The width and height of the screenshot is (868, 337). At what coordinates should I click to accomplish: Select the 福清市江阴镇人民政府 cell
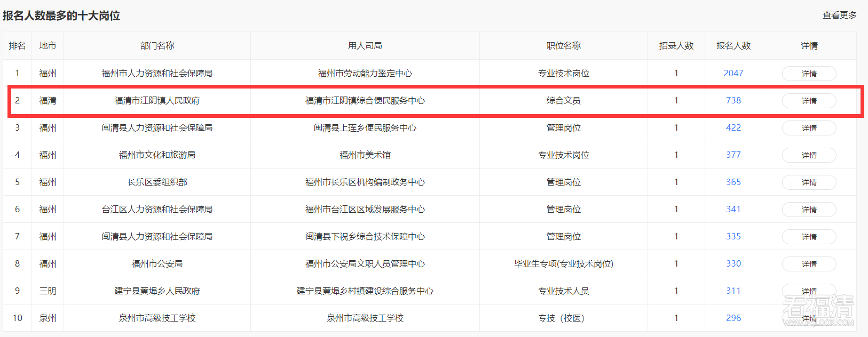pyautogui.click(x=157, y=100)
